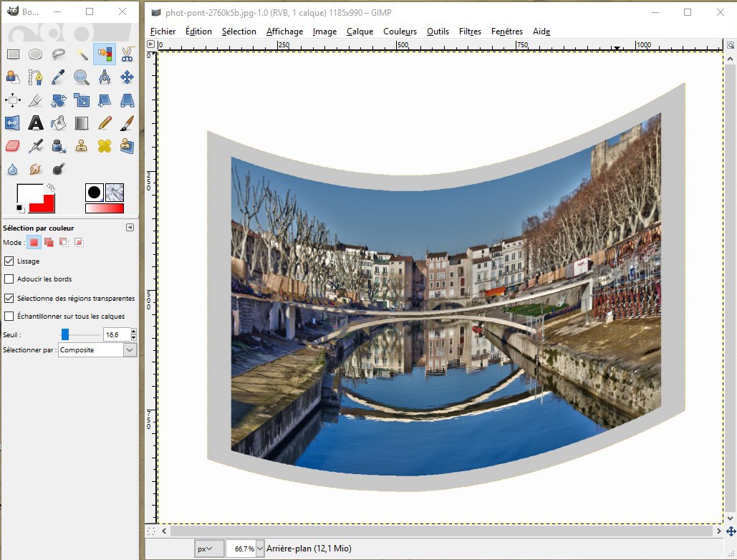Select the Rectangle Select tool
Screen dimensions: 737x560
coord(13,54)
